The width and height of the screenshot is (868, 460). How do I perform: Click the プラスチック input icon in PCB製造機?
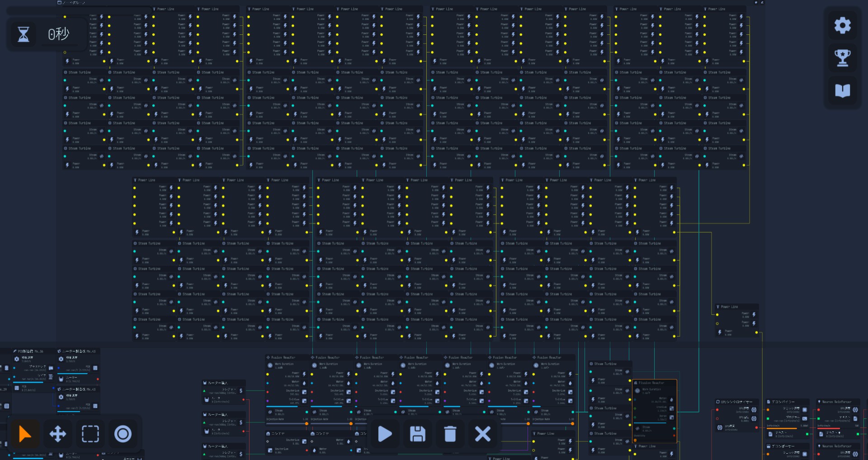(51, 368)
